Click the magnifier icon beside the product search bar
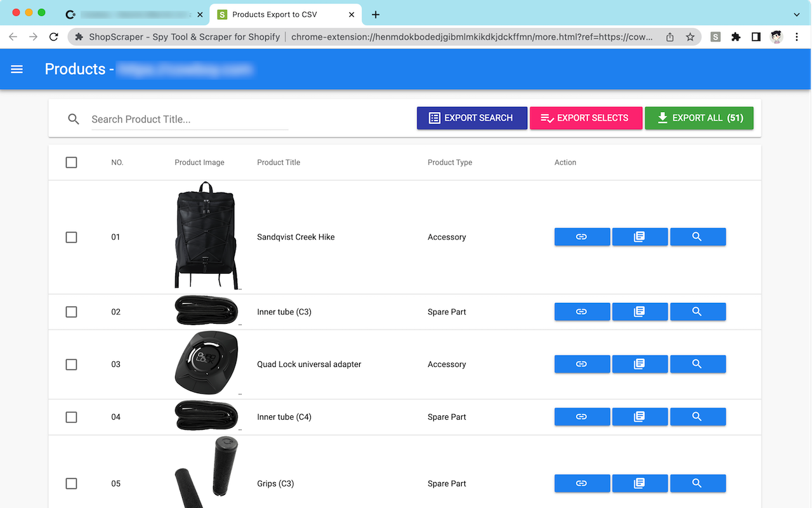This screenshot has height=508, width=812. (x=73, y=119)
